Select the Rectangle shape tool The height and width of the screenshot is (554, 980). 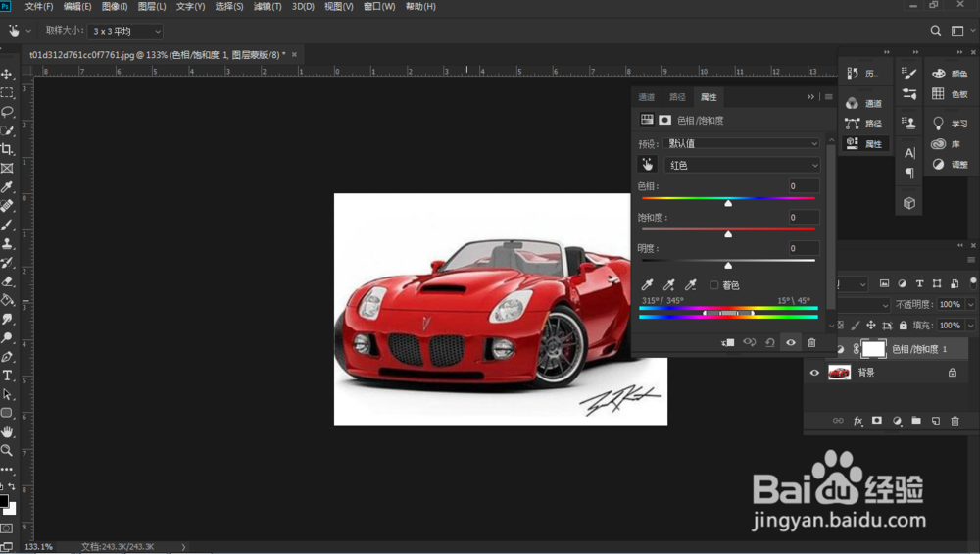pos(7,413)
